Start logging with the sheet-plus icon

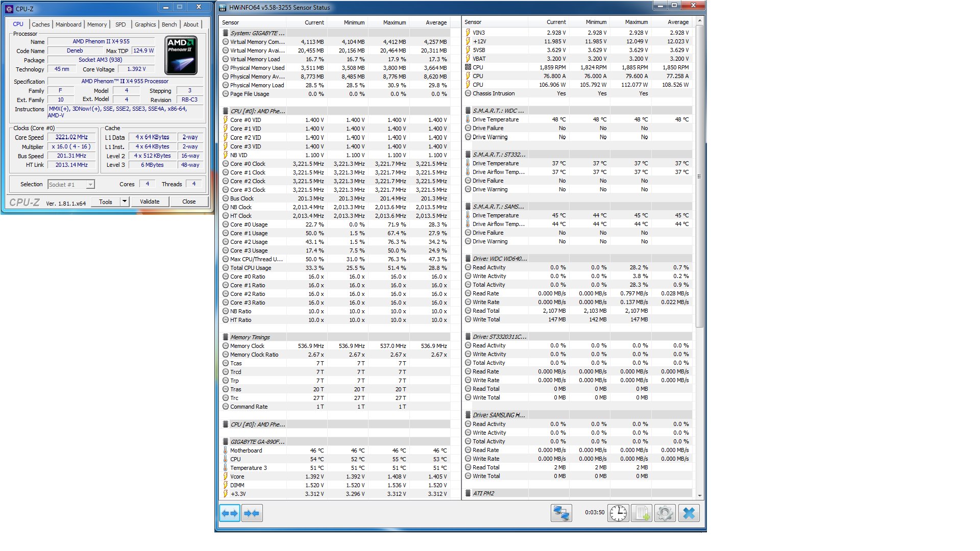click(642, 513)
